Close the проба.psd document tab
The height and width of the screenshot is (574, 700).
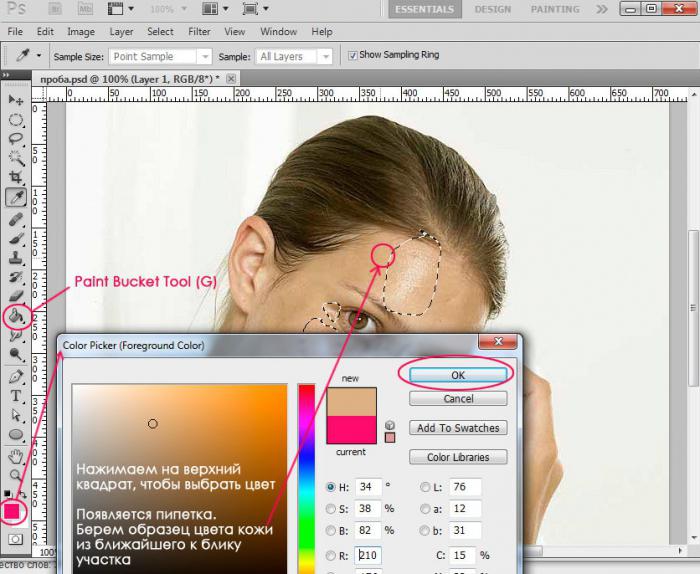point(231,79)
